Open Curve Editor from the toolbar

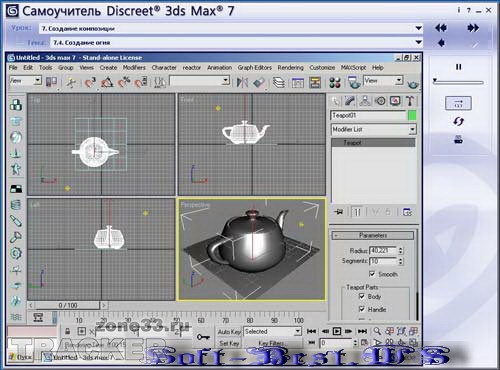[297, 82]
